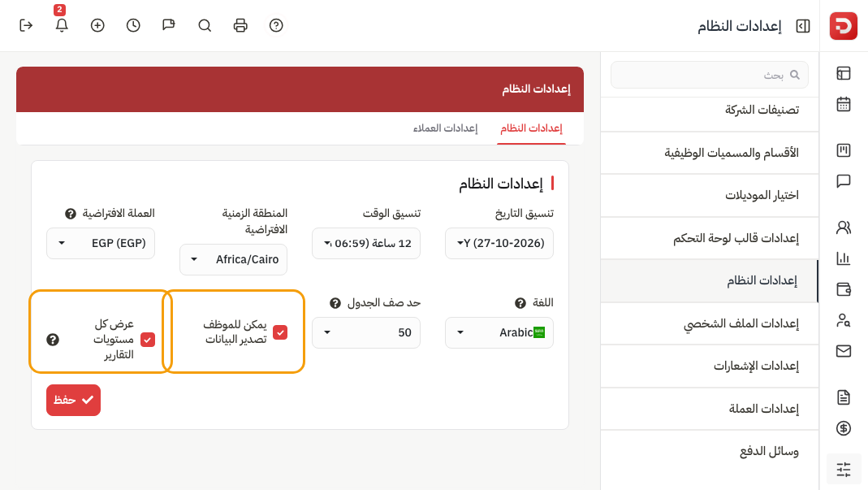Open تصنيفات الشركة in sidebar menu
Image resolution: width=868 pixels, height=490 pixels.
710,111
